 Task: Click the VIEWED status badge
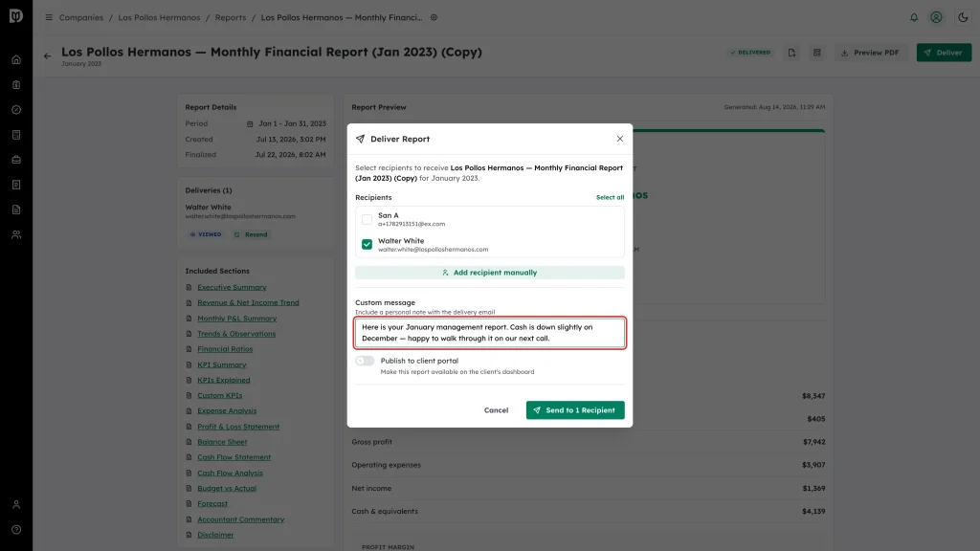coord(206,235)
